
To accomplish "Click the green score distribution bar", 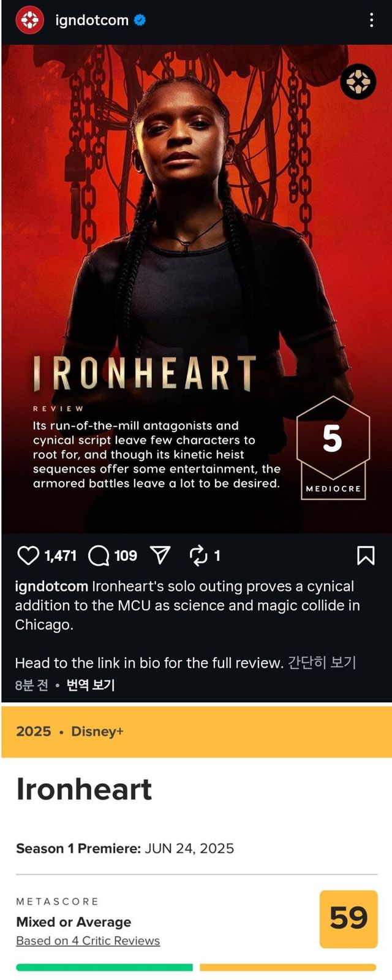I will click(x=104, y=967).
